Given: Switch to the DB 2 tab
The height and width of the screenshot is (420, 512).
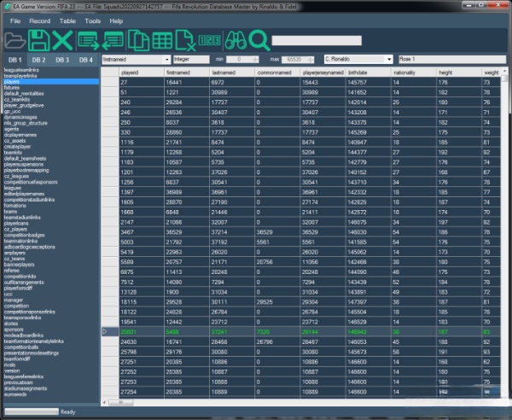Looking at the screenshot, I should point(38,60).
